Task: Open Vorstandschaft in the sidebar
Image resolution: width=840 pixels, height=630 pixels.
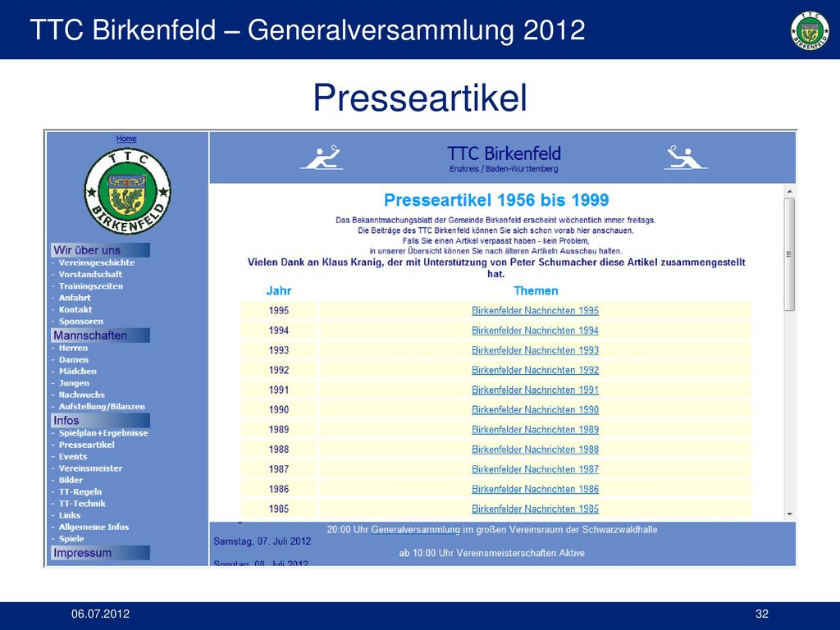Action: coord(90,274)
